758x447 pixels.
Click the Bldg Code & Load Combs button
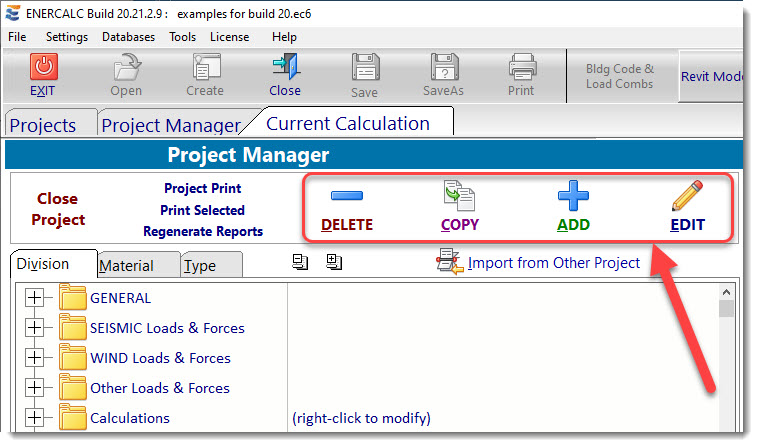tap(619, 76)
